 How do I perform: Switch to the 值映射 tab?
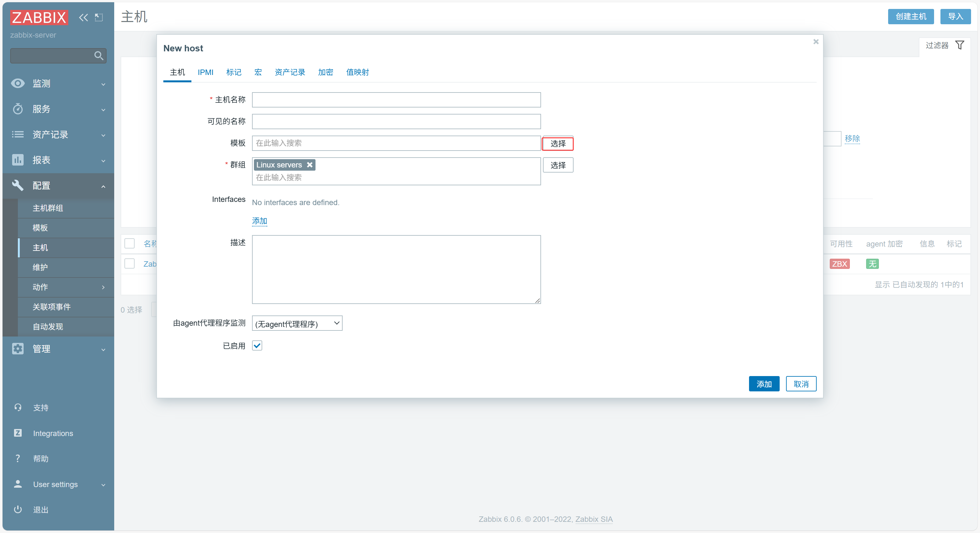[x=358, y=72]
